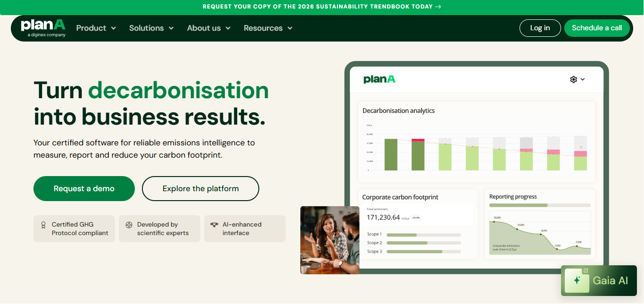The image size is (644, 304).
Task: Click the Reporting progress heading
Action: pos(513,197)
